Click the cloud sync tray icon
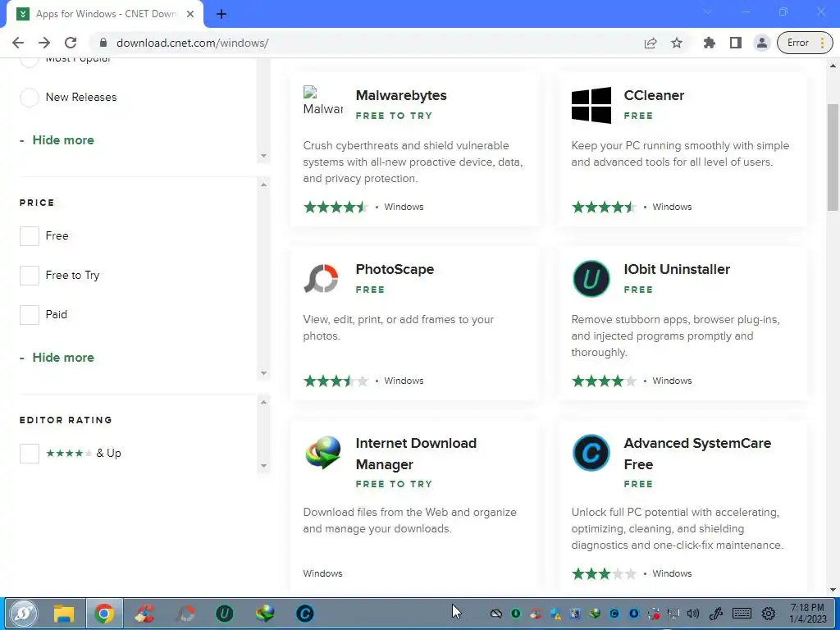Screen dimensions: 840x630 tap(496, 614)
